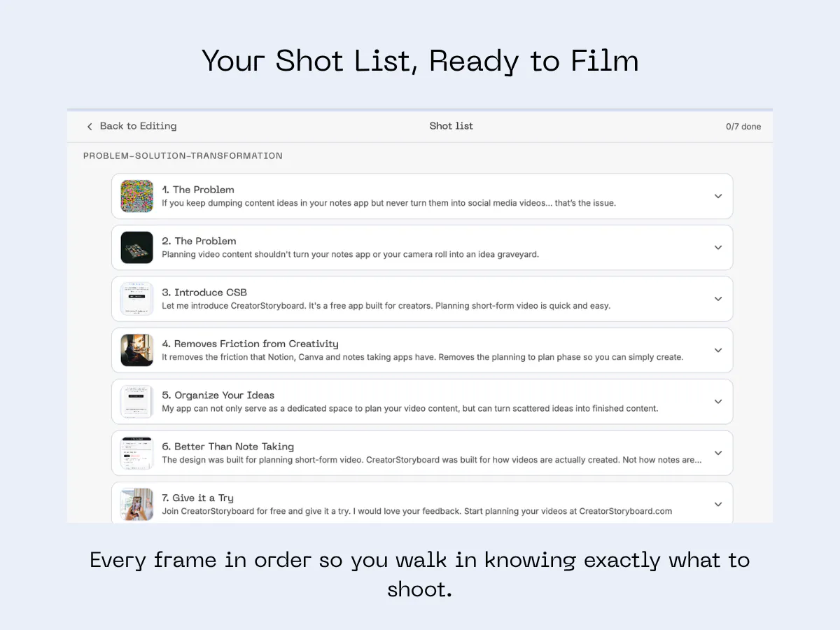Screen dimensions: 840x630
Task: Click the '0/7 done' progress counter
Action: 743,127
